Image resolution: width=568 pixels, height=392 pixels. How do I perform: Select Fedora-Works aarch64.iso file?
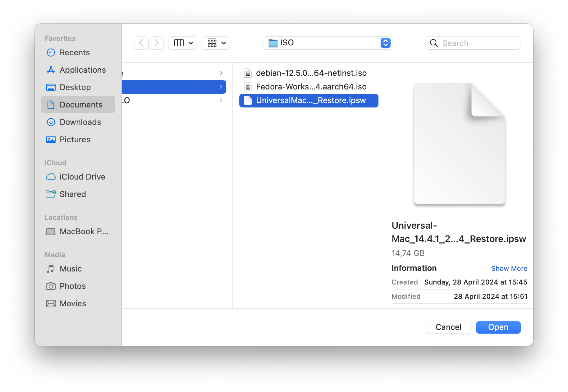[309, 87]
